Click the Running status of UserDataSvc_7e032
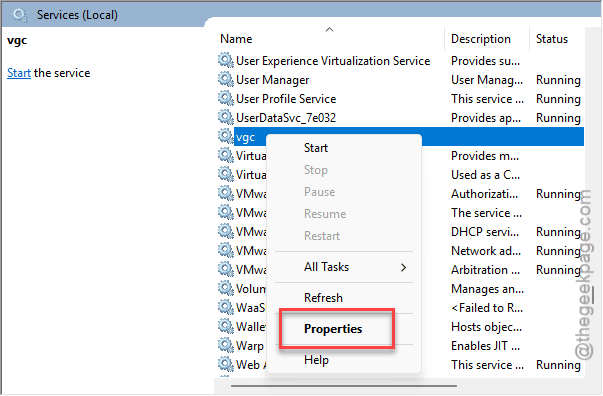This screenshot has height=396, width=603. 558,118
